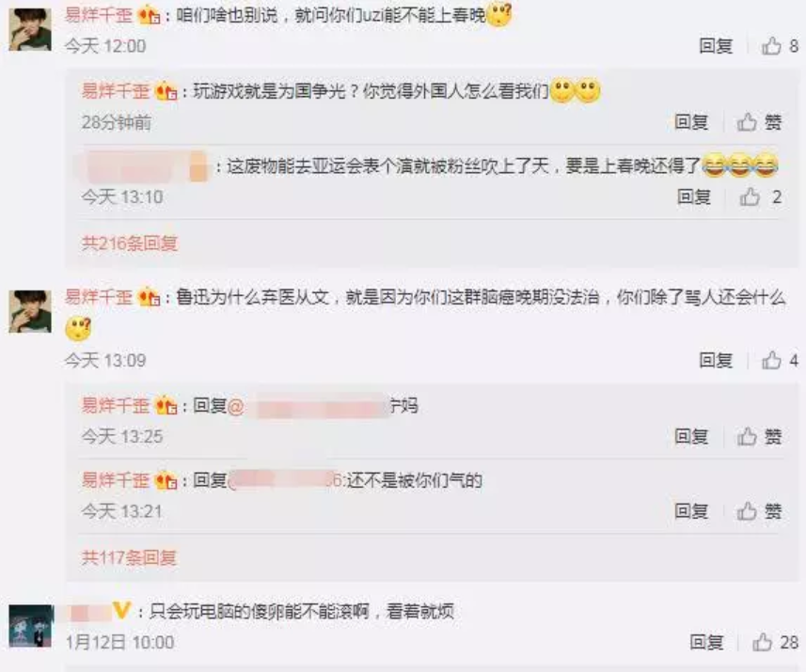
Task: Like the 13:25 reply
Action: point(759,437)
